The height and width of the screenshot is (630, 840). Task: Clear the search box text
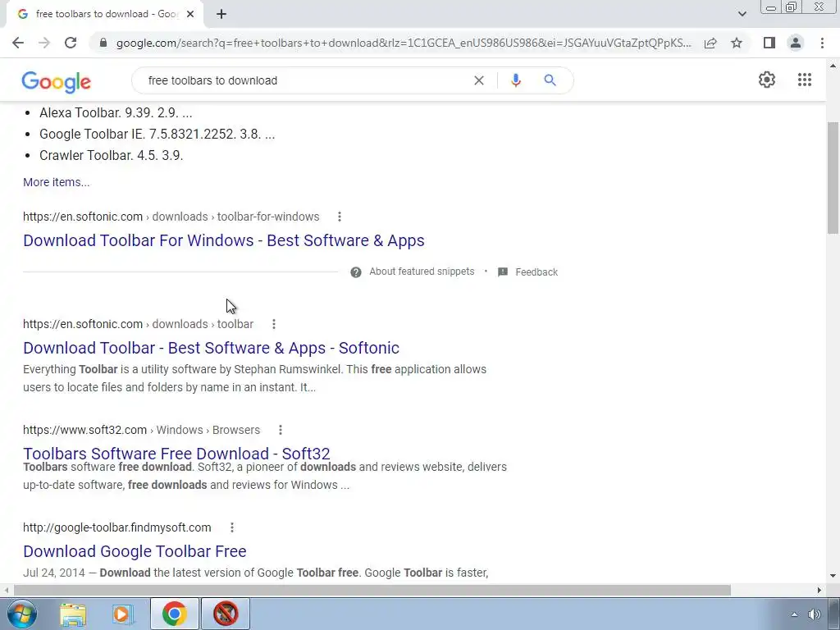[479, 80]
